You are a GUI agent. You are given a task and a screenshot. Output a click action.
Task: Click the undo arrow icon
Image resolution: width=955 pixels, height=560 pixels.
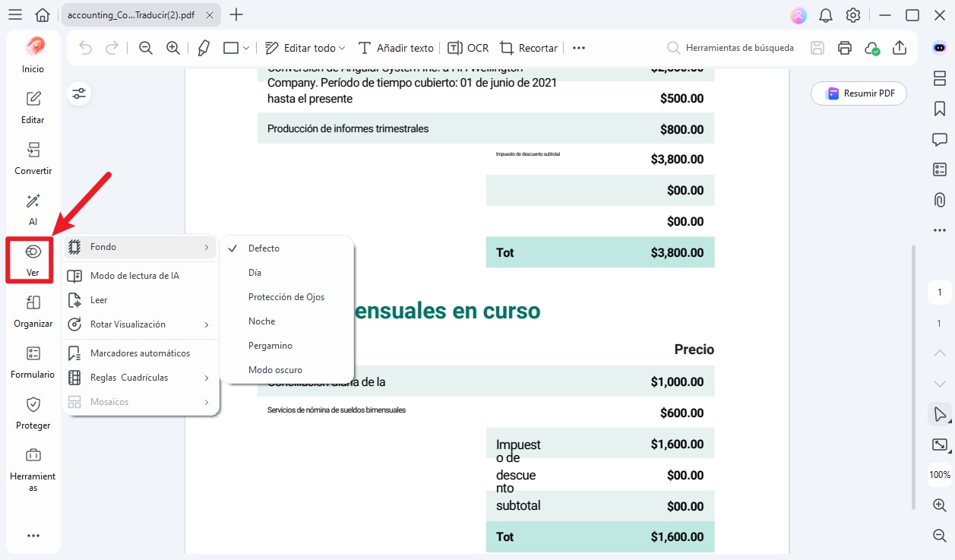(x=84, y=47)
